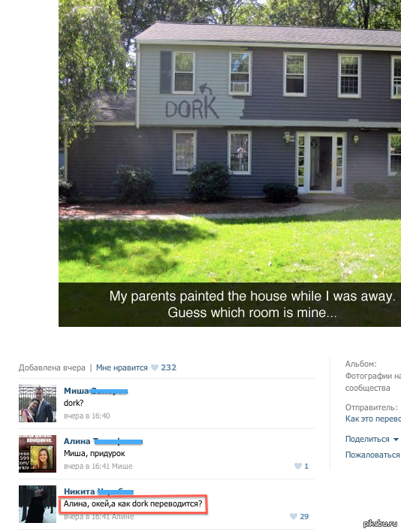Open sender link Как это перево…
Screen dimensions: 401x532
click(x=373, y=419)
